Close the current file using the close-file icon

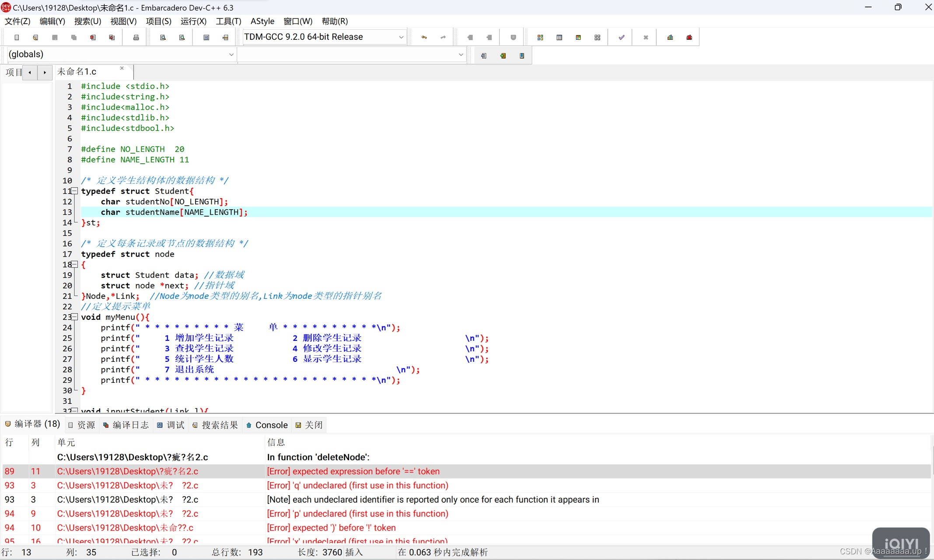(x=92, y=37)
